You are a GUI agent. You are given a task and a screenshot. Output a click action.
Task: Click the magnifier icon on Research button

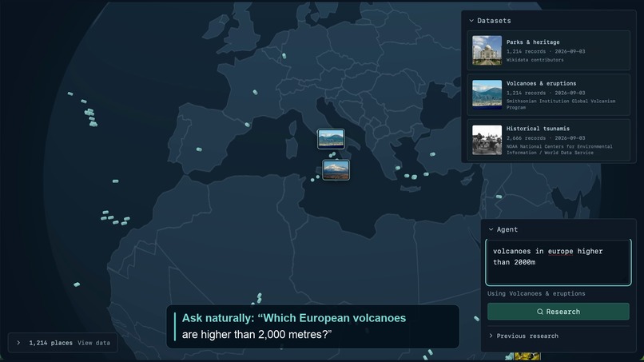[540, 312]
